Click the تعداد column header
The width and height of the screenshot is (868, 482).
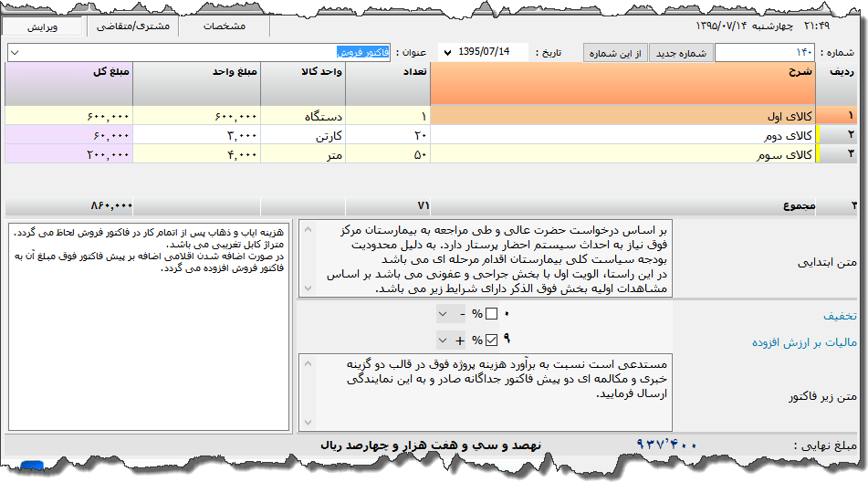388,84
